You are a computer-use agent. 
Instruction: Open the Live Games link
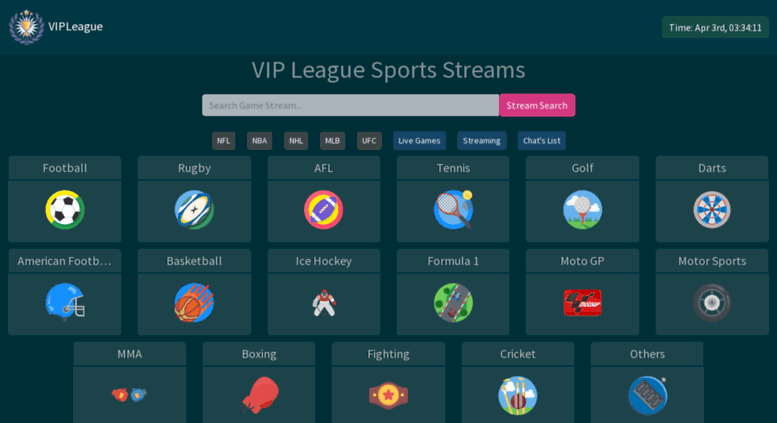(419, 141)
